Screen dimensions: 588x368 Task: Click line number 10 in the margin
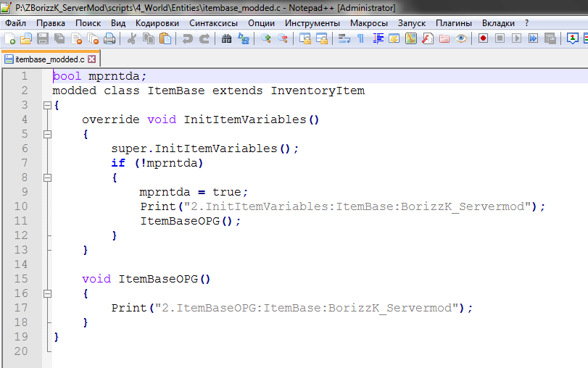(x=21, y=206)
